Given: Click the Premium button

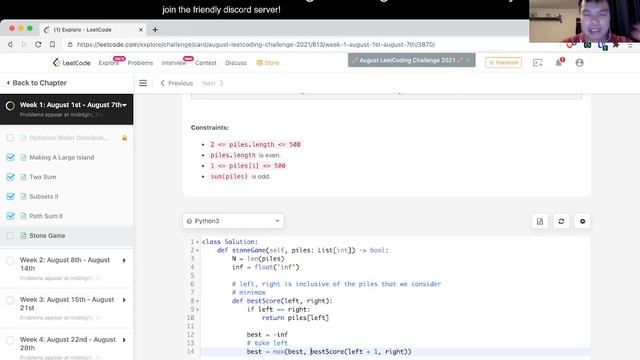Looking at the screenshot, I should [x=503, y=62].
